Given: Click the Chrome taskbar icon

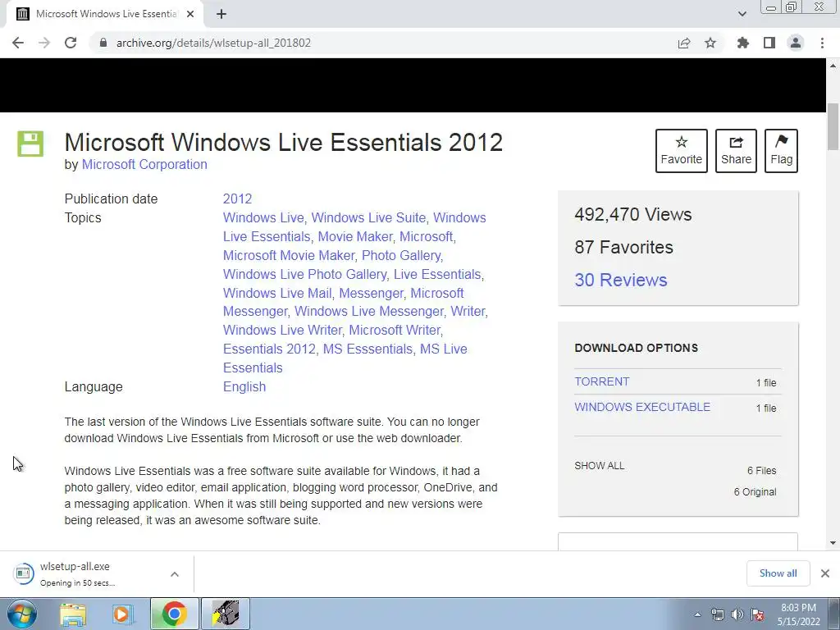Looking at the screenshot, I should 174,614.
